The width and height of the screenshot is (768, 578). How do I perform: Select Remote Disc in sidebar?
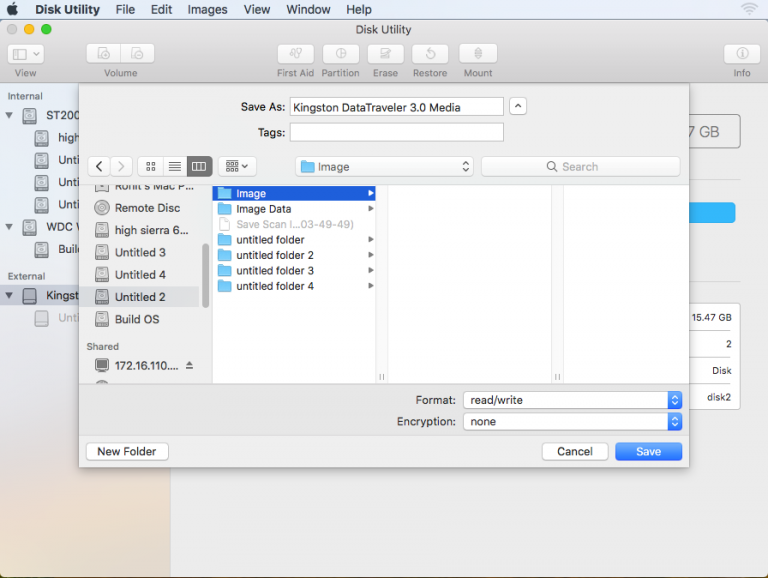pos(147,208)
